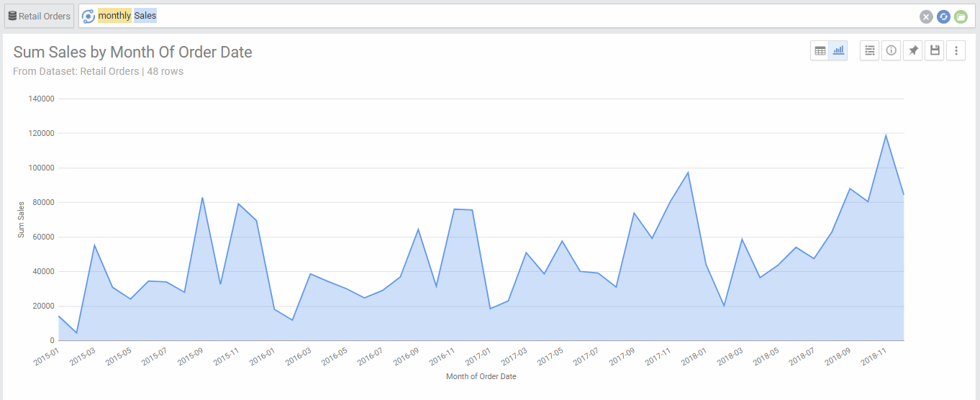
Task: Click the 80000 y-axis label
Action: click(44, 203)
